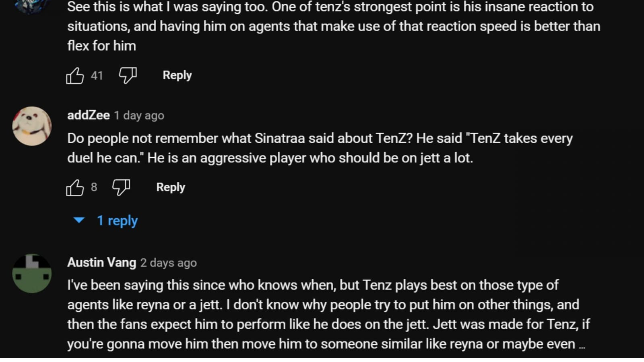Image resolution: width=644 pixels, height=362 pixels.
Task: Reply to addZee's comment
Action: click(x=170, y=187)
